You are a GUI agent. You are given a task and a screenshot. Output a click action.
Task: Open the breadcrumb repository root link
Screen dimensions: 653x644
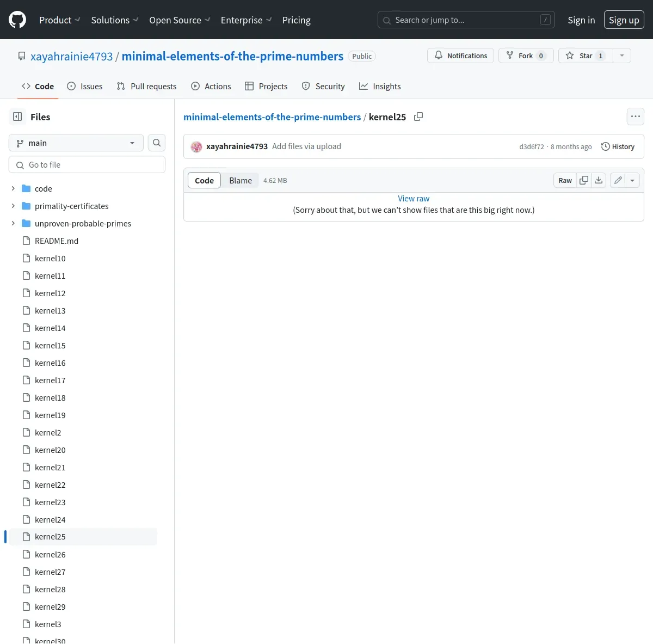(x=272, y=117)
